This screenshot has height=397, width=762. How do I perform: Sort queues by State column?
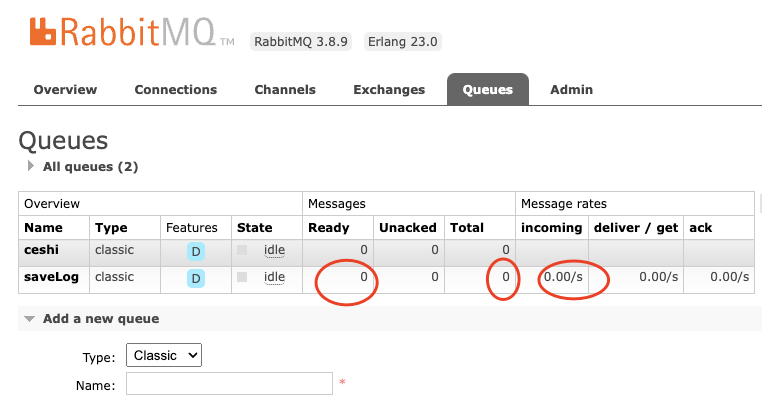(254, 228)
